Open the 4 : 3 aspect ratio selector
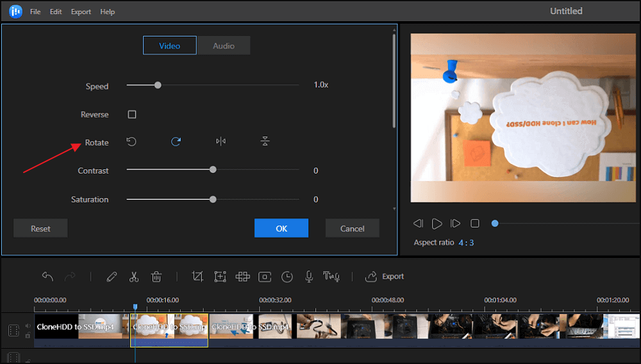This screenshot has width=641, height=364. 466,243
